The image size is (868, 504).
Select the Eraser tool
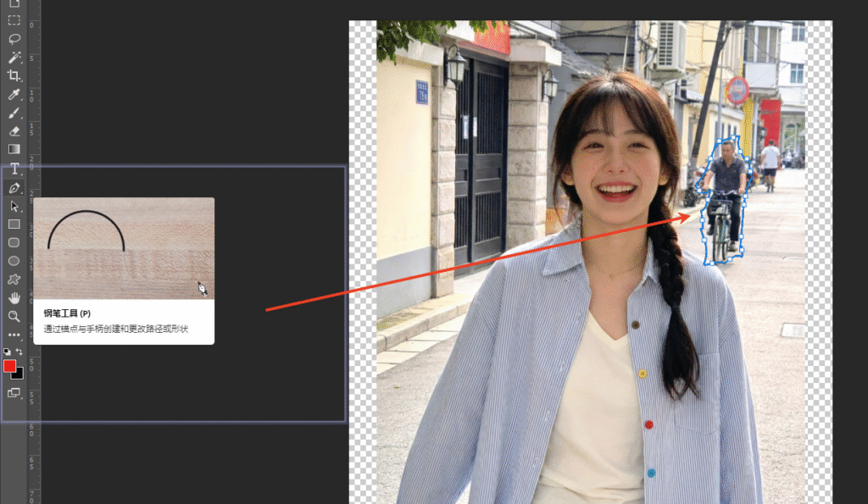[x=14, y=130]
